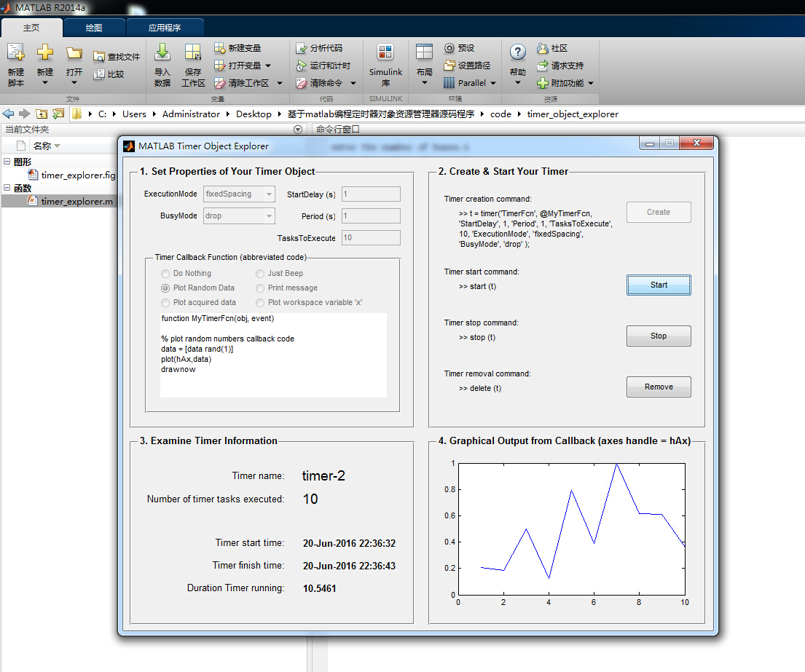Viewport: 805px width, 672px height.
Task: Select the Print message radio button
Action: tap(260, 288)
